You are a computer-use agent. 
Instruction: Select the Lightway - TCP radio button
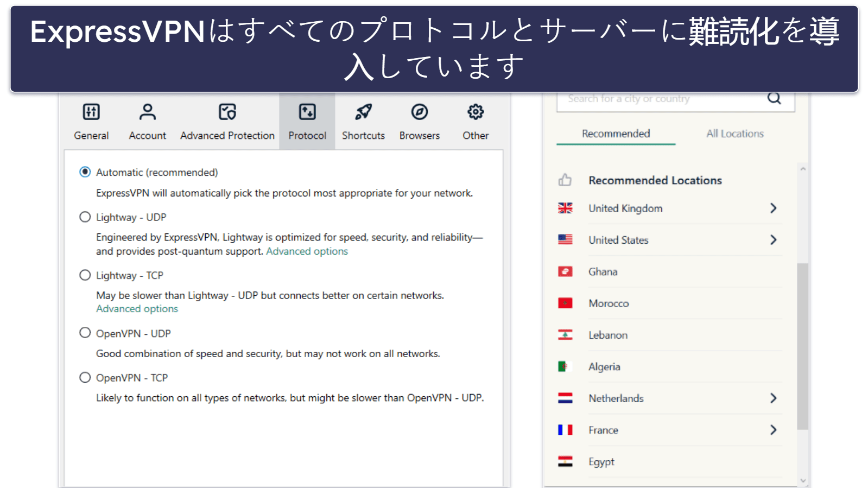[x=85, y=275]
